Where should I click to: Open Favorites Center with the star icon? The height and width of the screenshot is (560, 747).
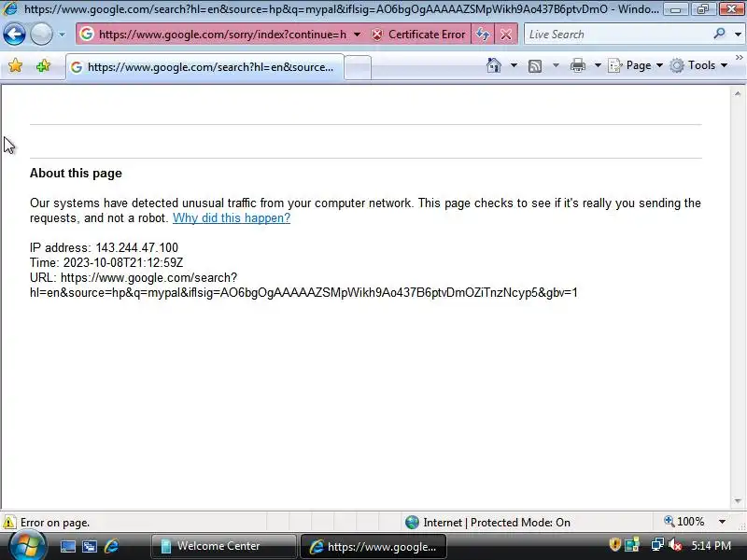15,65
